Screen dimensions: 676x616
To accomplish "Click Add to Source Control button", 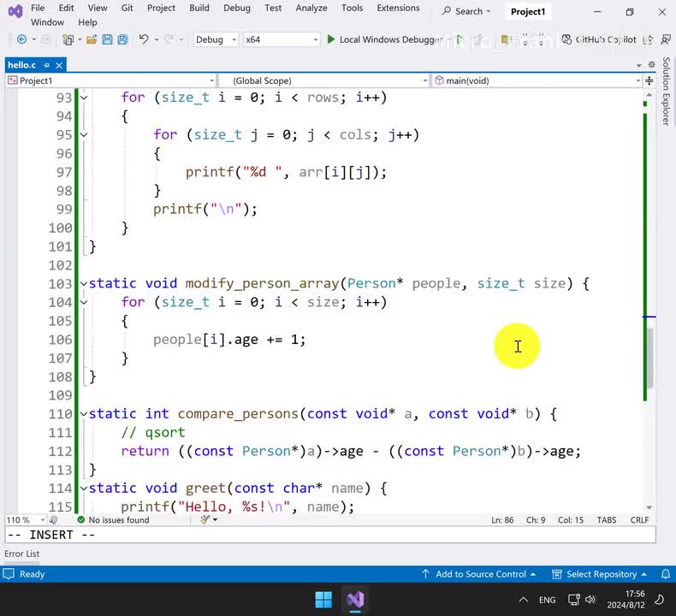I will coord(478,574).
